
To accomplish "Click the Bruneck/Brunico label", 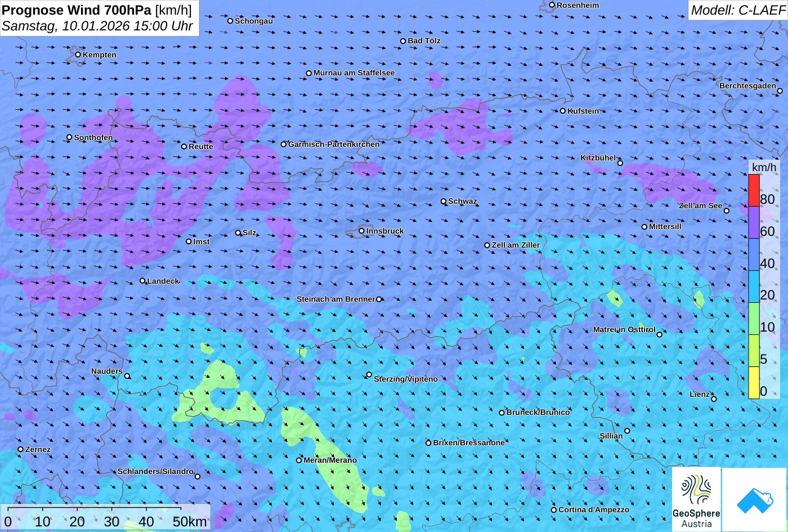I will [538, 412].
